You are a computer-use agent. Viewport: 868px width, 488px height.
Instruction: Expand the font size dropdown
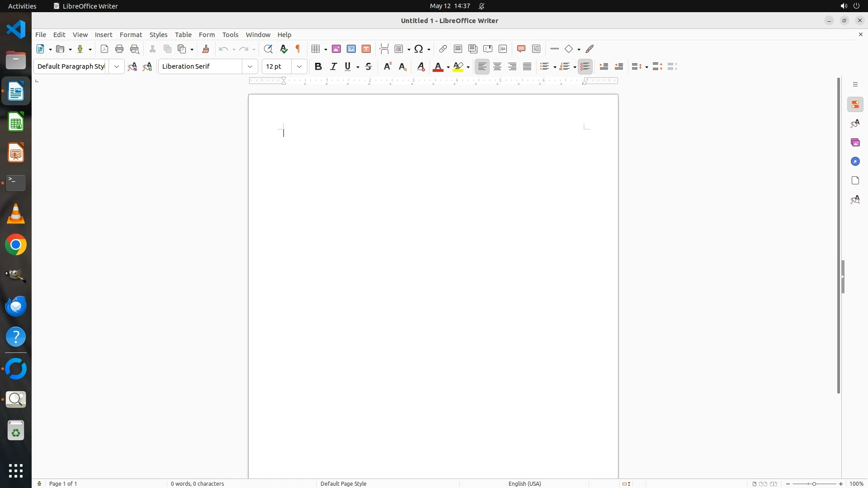(x=299, y=66)
